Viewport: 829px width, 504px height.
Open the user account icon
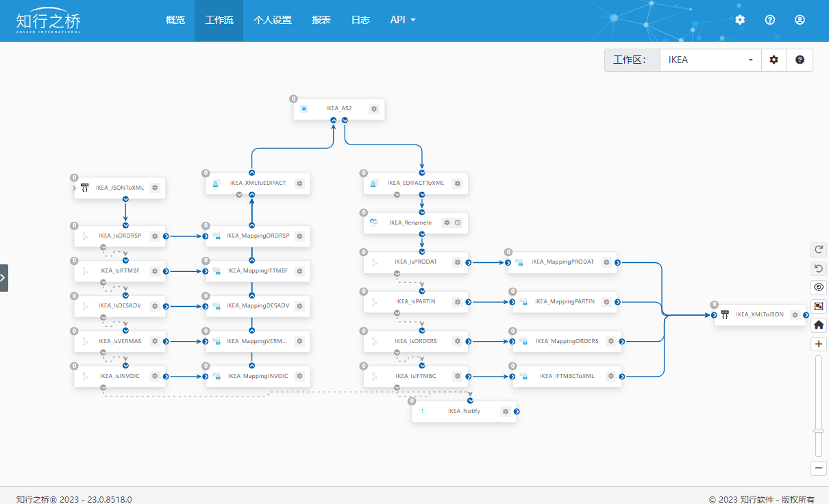800,21
